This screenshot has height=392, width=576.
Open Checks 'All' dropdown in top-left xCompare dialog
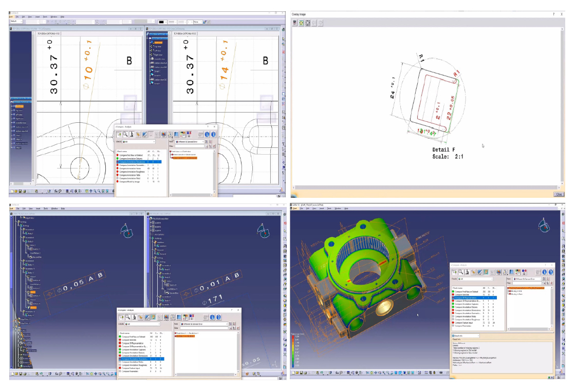(139, 142)
